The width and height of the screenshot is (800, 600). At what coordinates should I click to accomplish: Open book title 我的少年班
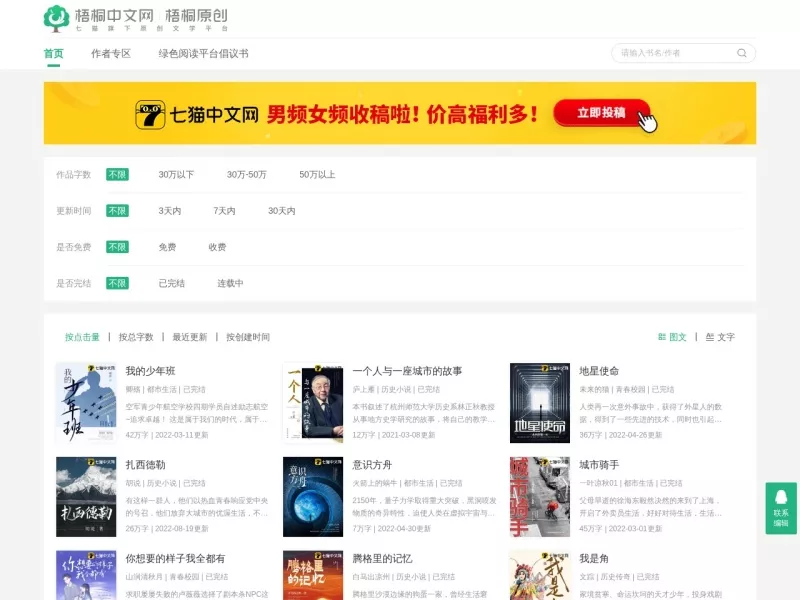pos(151,371)
